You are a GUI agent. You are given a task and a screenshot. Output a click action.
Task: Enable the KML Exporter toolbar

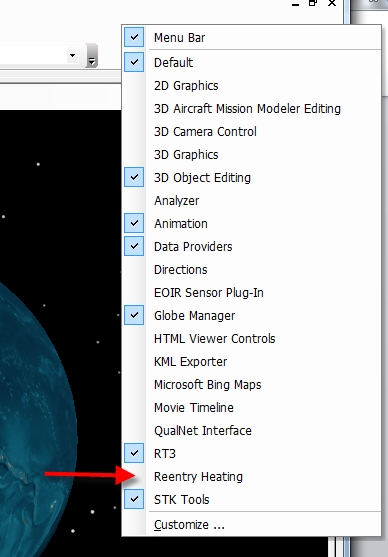point(252,362)
